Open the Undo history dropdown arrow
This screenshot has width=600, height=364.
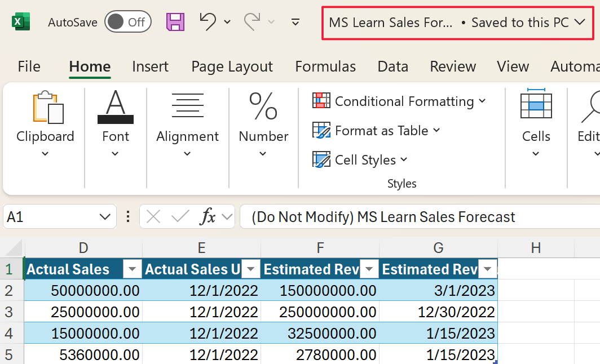tap(227, 22)
